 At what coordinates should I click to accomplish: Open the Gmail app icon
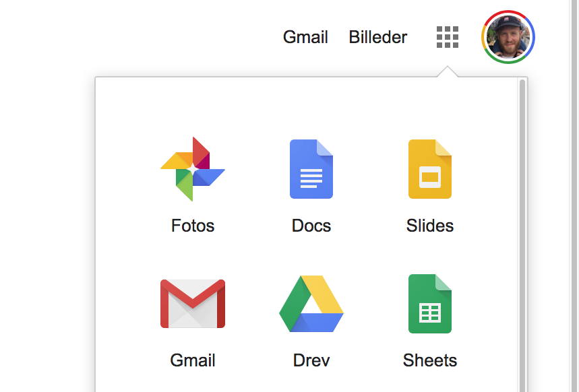pyautogui.click(x=193, y=303)
